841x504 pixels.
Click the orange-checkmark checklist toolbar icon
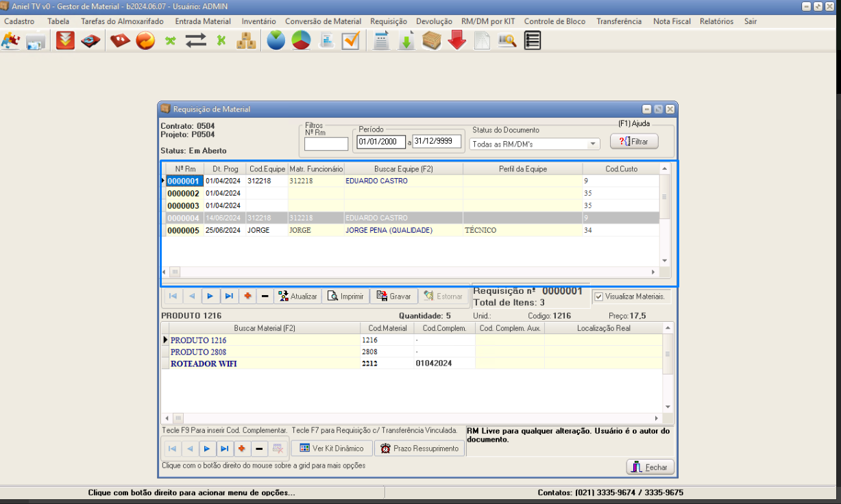(x=351, y=41)
